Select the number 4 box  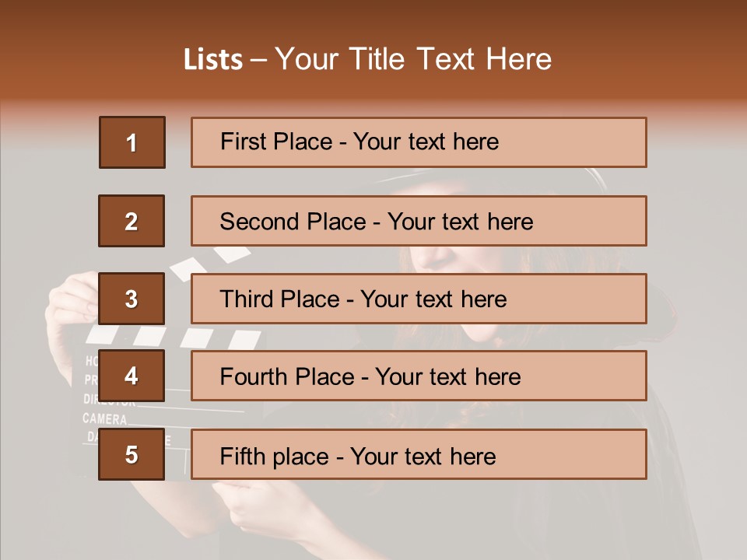click(132, 376)
